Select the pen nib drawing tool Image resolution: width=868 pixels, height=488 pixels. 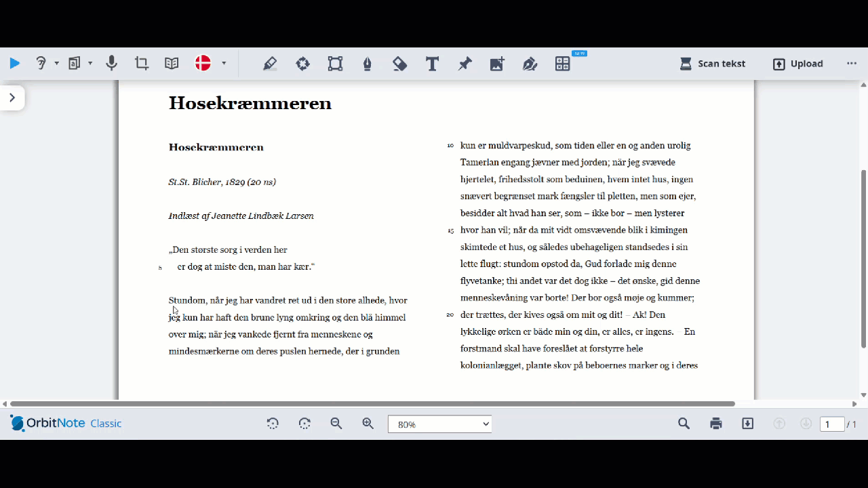(368, 64)
